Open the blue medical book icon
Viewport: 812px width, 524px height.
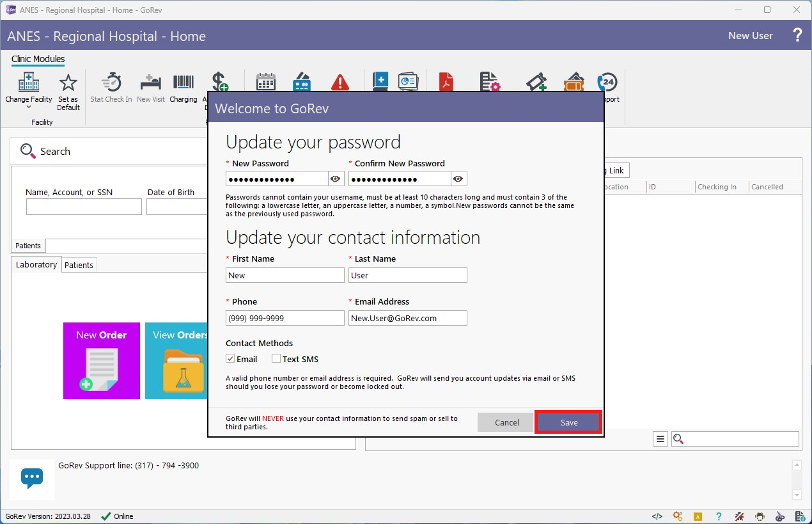pos(380,81)
